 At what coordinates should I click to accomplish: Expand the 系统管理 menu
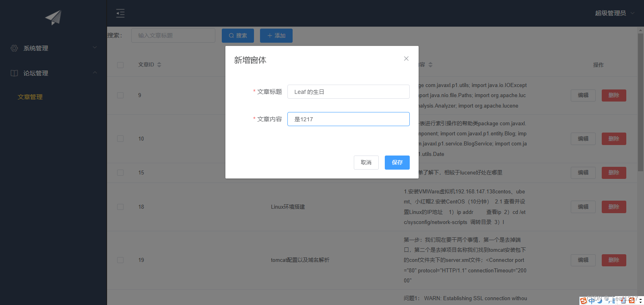coord(53,48)
